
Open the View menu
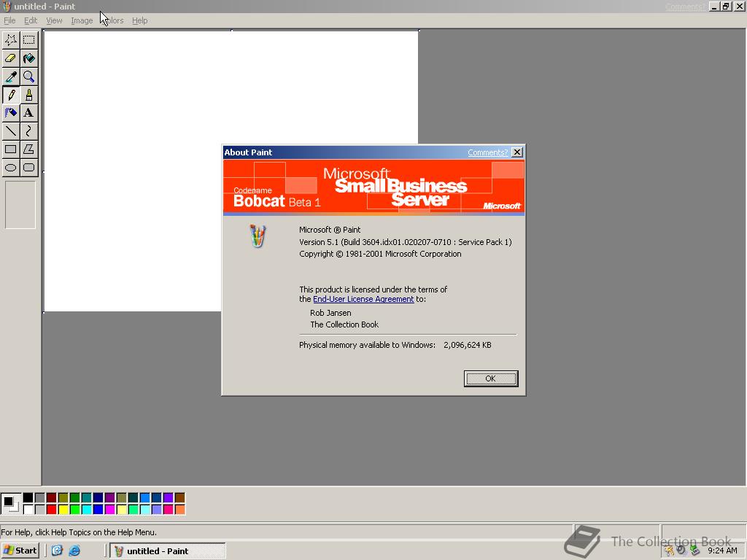54,20
